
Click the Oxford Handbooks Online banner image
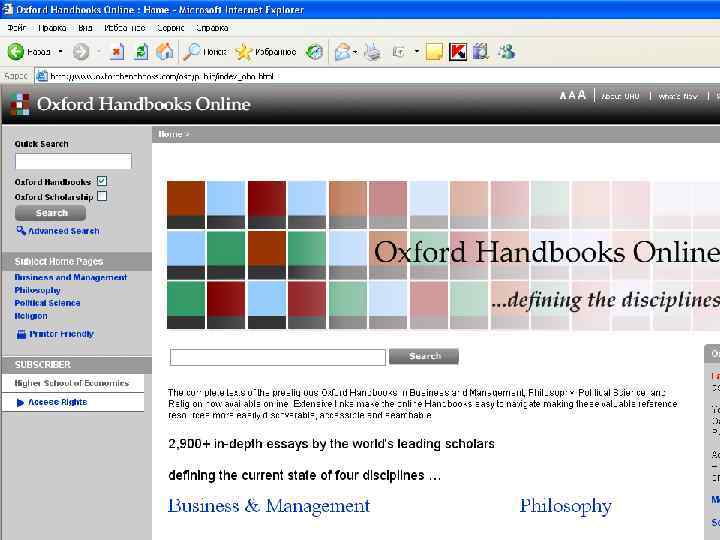point(443,255)
